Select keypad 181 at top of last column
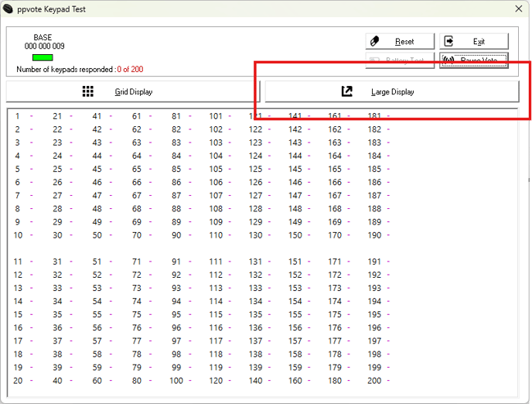This screenshot has width=532, height=404. (x=375, y=116)
